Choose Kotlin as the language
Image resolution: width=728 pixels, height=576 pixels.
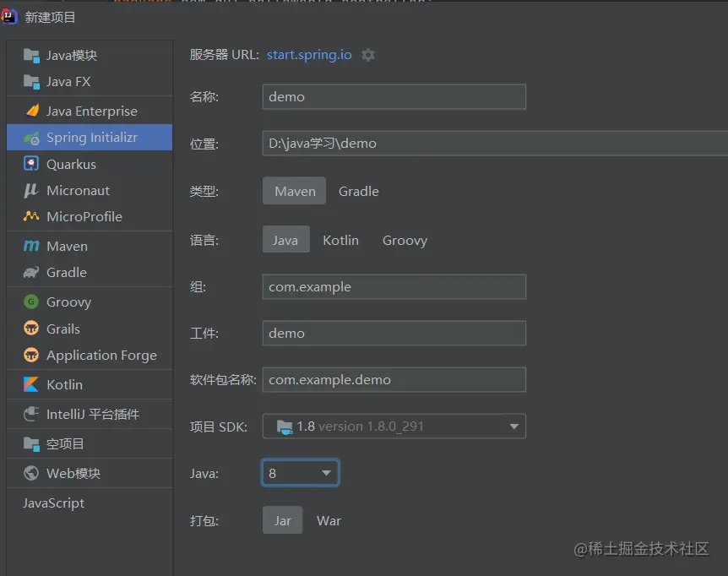[340, 240]
